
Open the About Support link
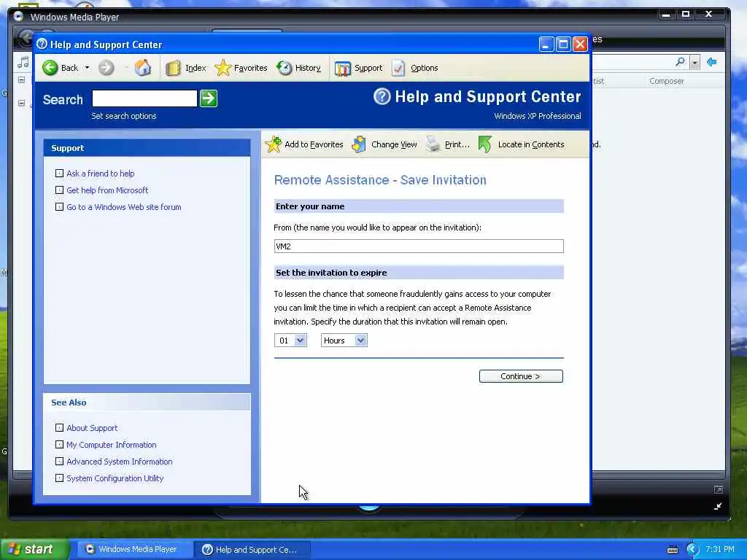[92, 428]
